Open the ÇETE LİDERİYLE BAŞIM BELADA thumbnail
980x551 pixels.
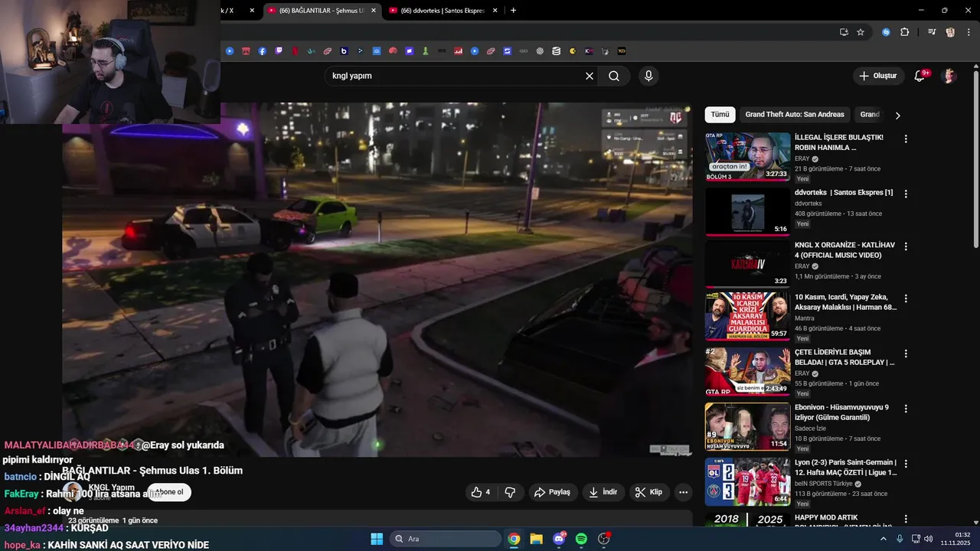[x=747, y=371]
